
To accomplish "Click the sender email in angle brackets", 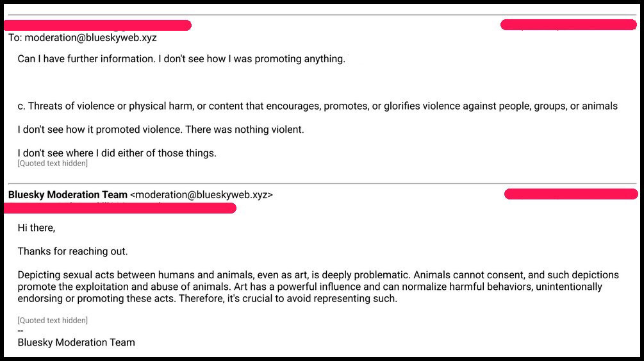I will tap(201, 194).
